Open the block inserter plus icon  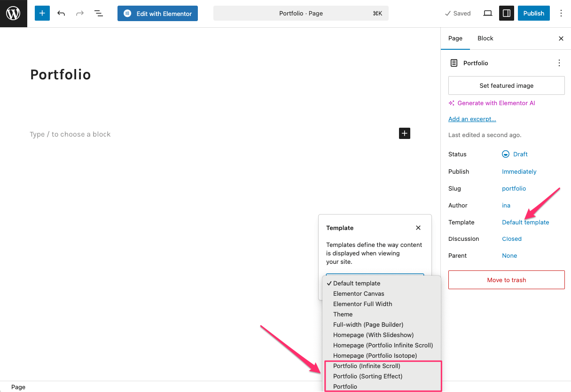42,14
